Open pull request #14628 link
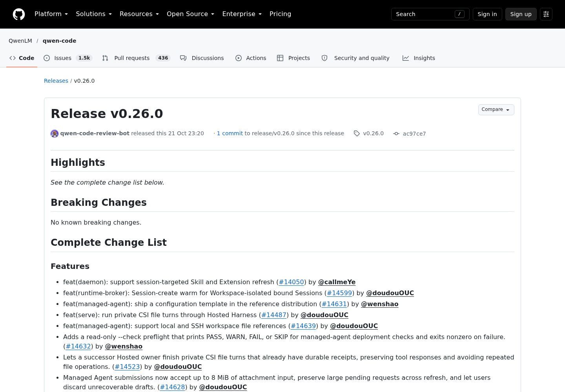The height and width of the screenshot is (392, 565). click(x=173, y=387)
